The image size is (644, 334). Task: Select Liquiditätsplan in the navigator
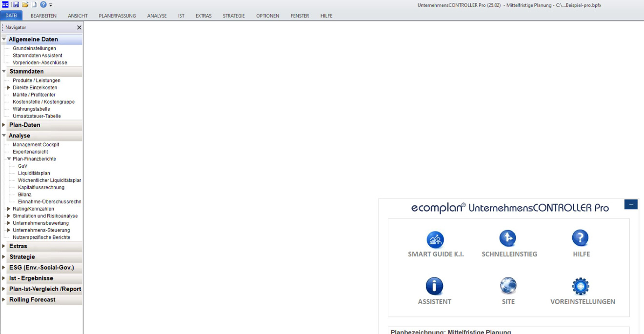pos(34,173)
